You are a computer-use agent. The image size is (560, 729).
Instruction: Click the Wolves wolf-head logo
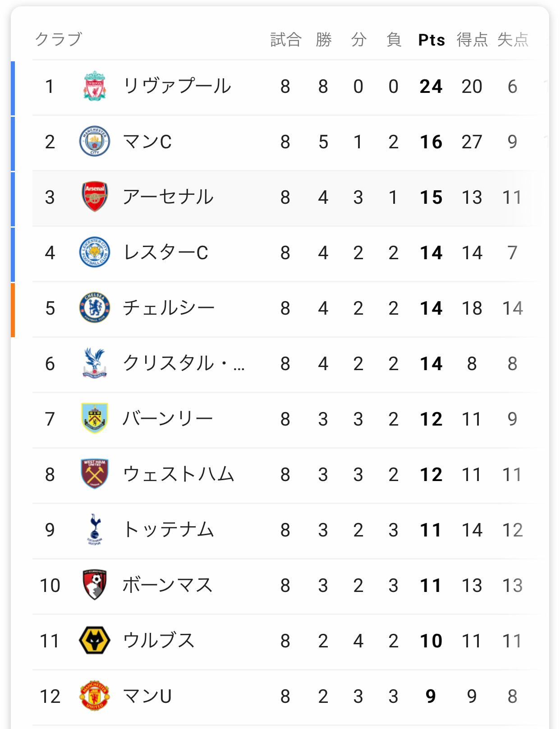pyautogui.click(x=95, y=640)
